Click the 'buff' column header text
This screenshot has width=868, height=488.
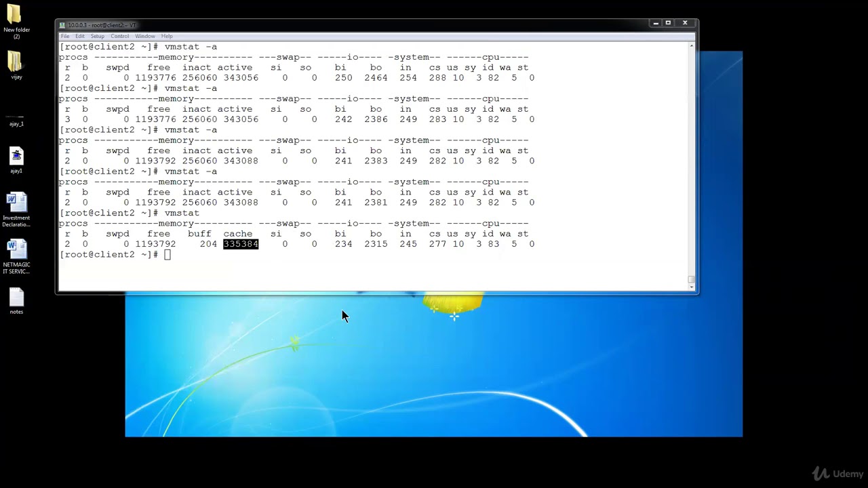click(x=199, y=234)
